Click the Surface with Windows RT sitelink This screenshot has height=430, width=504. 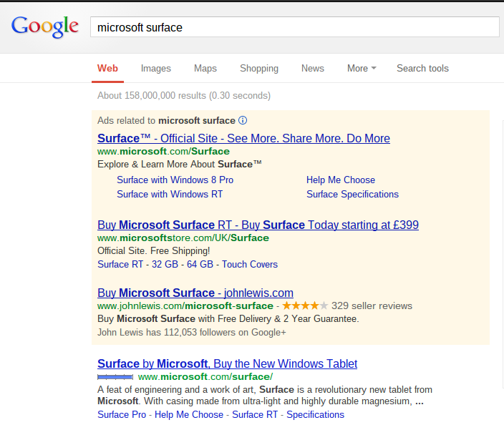coord(170,195)
